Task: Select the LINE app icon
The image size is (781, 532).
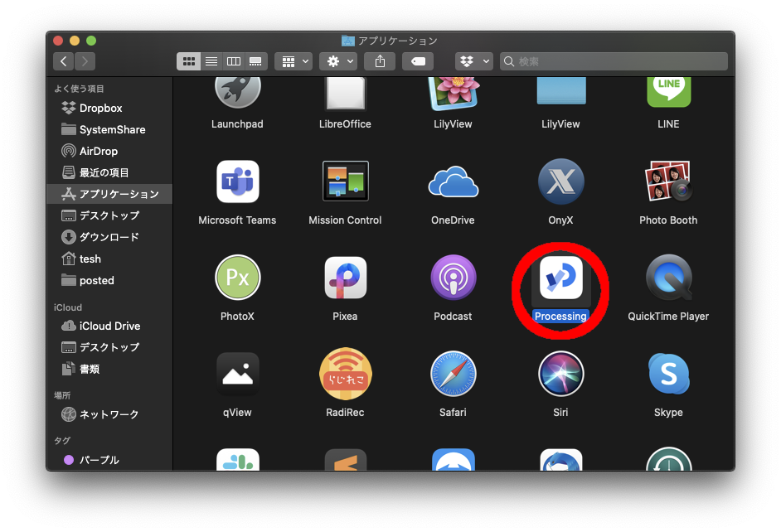Action: 668,93
